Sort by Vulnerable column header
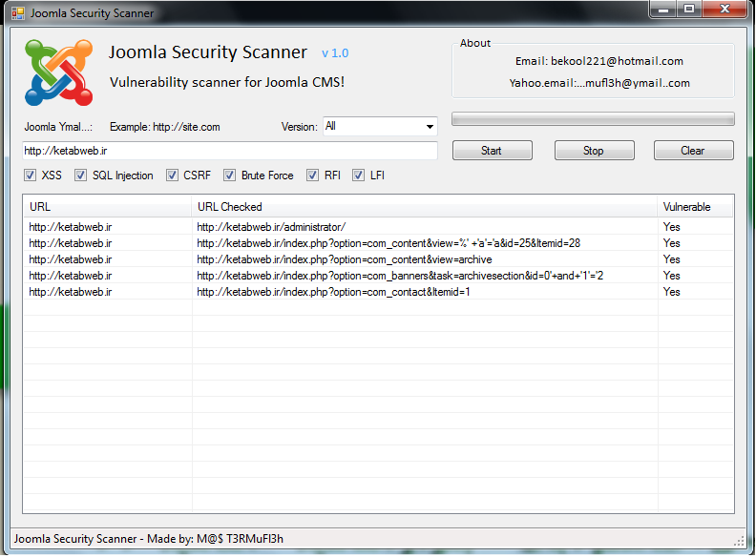This screenshot has height=558, width=756. tap(695, 207)
